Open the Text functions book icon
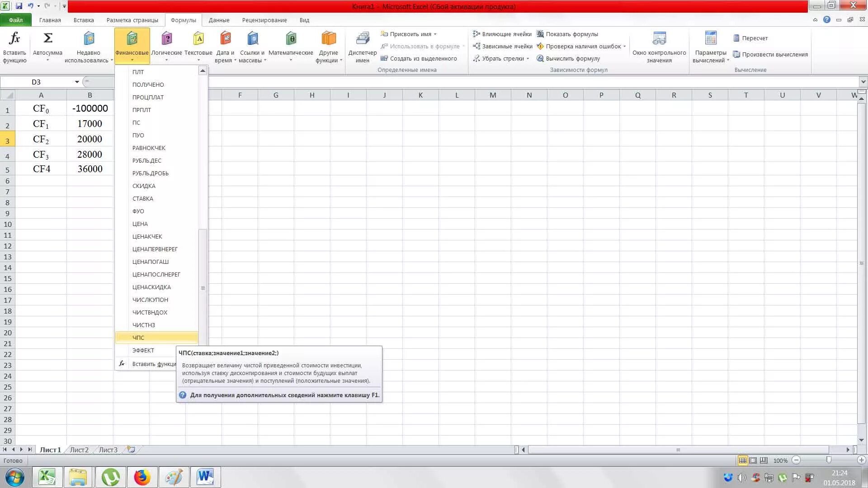Screen dimensions: 868x488 click(198, 38)
